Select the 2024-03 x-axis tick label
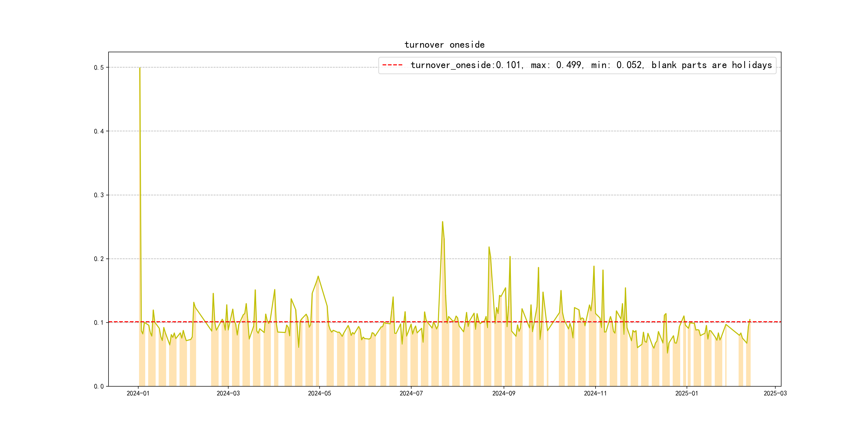868x434 pixels. coord(228,393)
